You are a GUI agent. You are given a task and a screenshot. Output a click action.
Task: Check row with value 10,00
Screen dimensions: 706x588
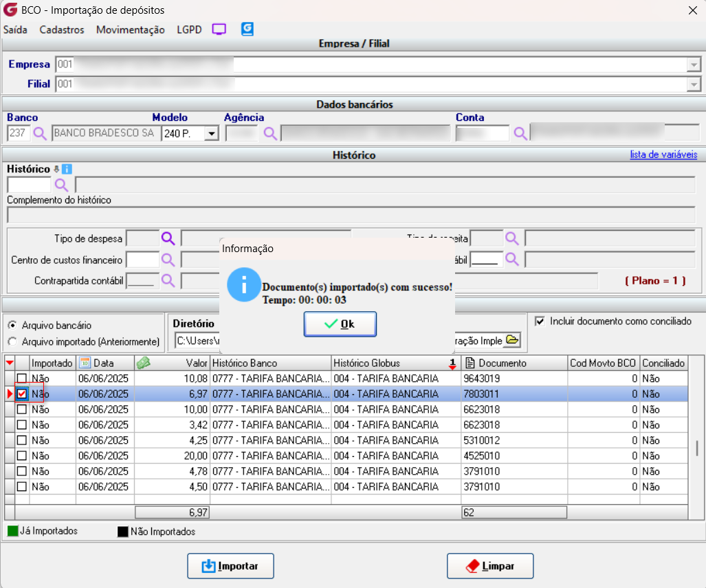click(21, 409)
